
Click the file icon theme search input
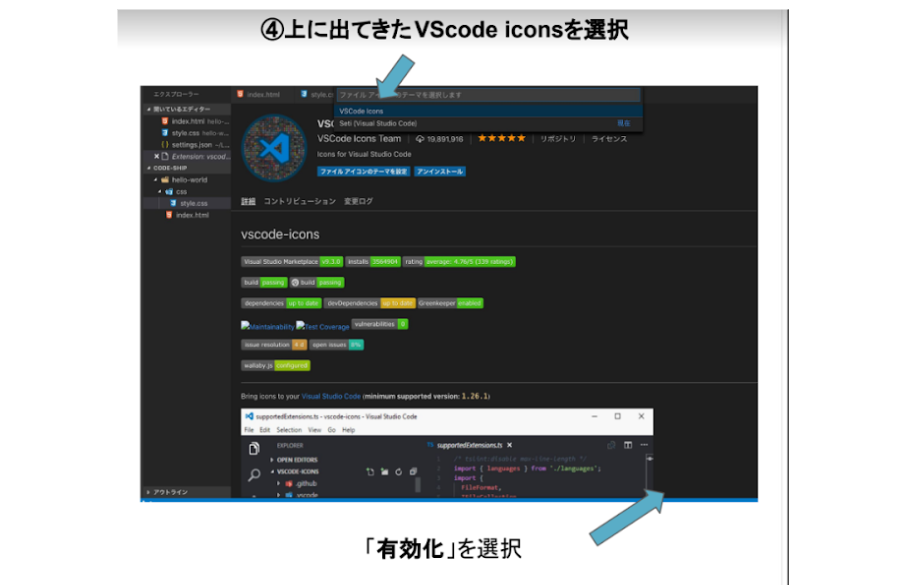tap(489, 95)
